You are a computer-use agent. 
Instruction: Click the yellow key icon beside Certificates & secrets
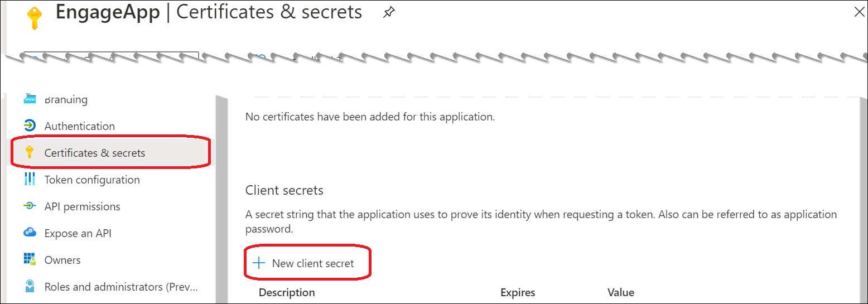coord(30,152)
